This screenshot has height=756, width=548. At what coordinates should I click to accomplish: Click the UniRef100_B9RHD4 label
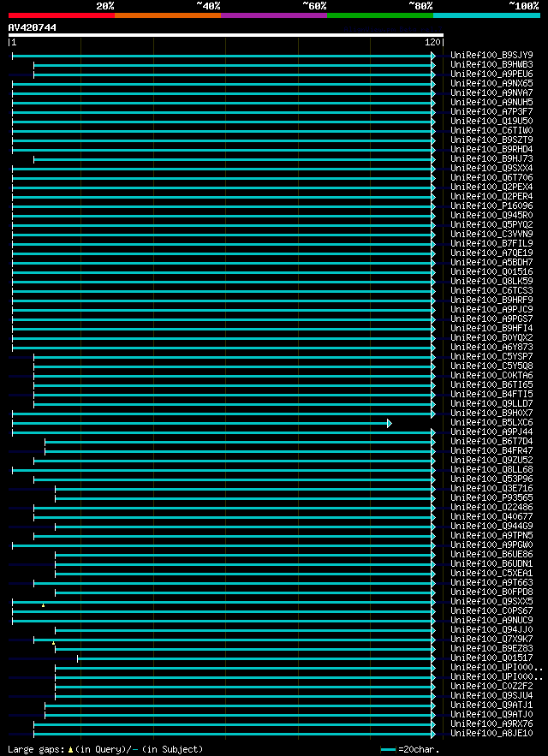(492, 150)
